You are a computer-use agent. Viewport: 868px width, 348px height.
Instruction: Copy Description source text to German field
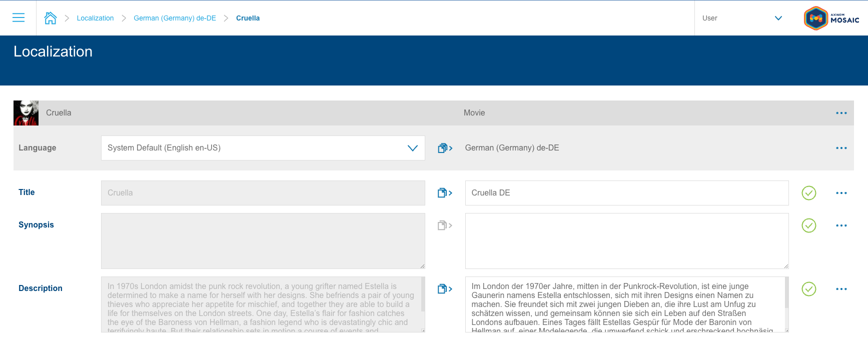[x=445, y=289]
